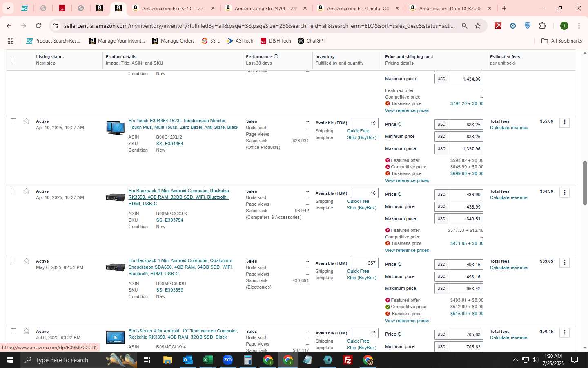
Task: Open the All Bookmarks folder
Action: tap(561, 41)
